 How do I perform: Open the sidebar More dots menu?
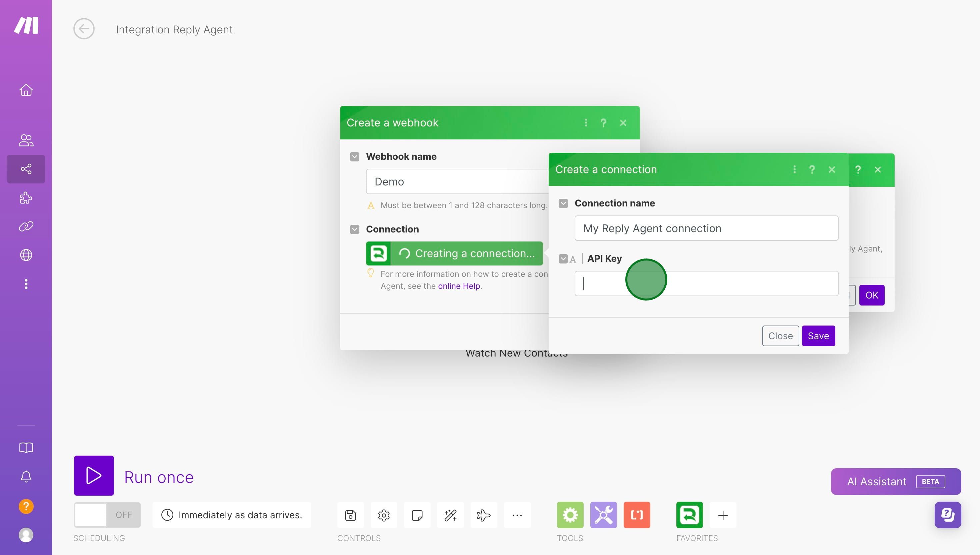point(26,284)
